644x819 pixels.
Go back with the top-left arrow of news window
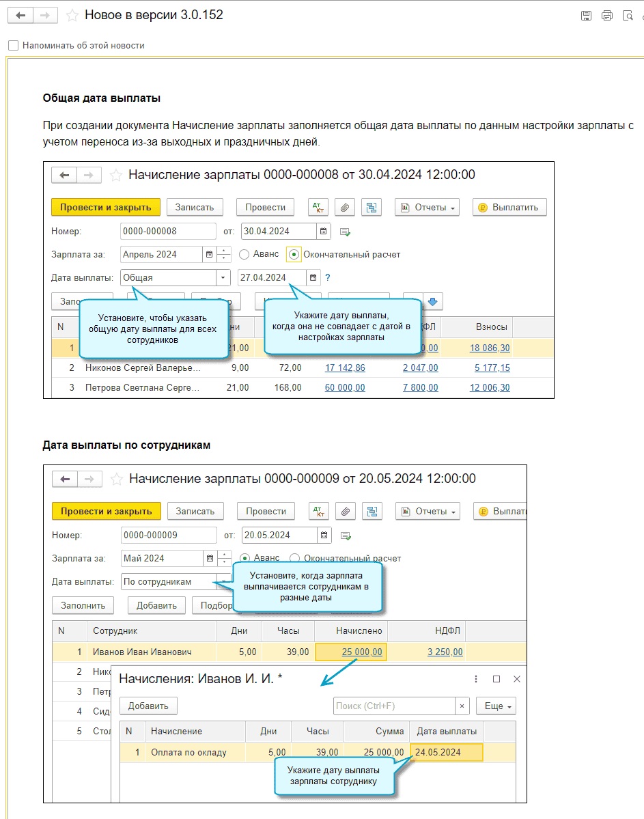[x=20, y=15]
